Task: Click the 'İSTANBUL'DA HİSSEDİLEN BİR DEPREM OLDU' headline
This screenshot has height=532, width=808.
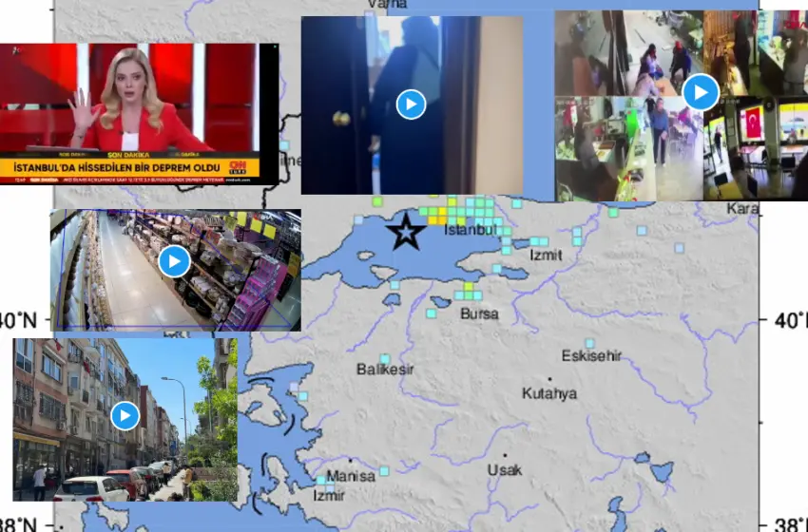Action: [116, 168]
